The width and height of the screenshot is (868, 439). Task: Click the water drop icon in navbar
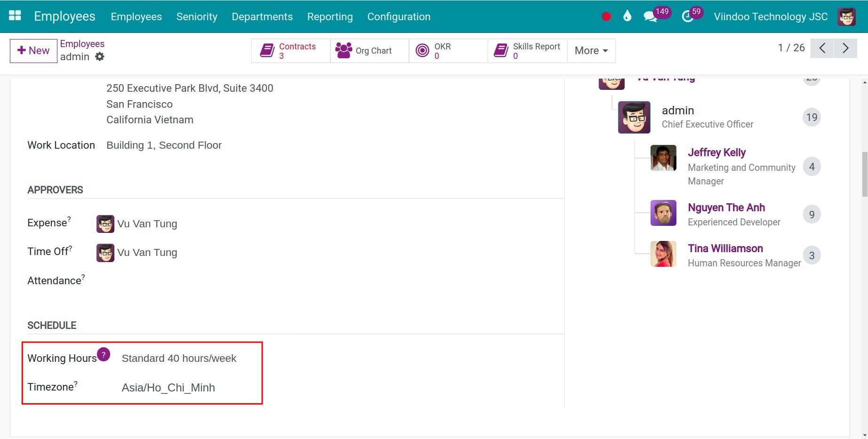tap(627, 16)
